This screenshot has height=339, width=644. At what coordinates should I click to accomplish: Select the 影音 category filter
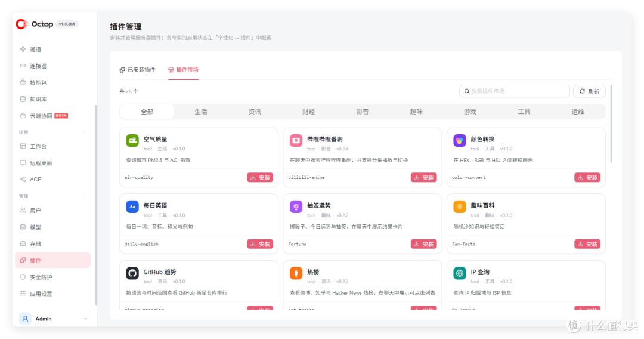(363, 112)
